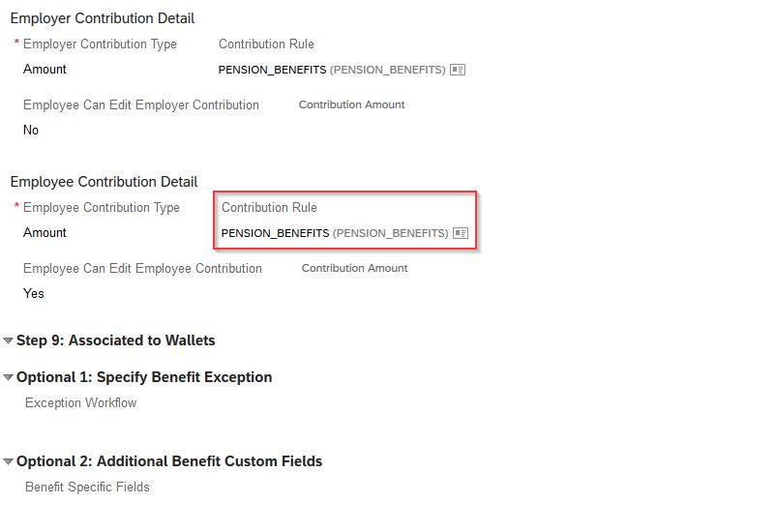776x532 pixels.
Task: Click employer contribution type value Amount
Action: pyautogui.click(x=45, y=70)
